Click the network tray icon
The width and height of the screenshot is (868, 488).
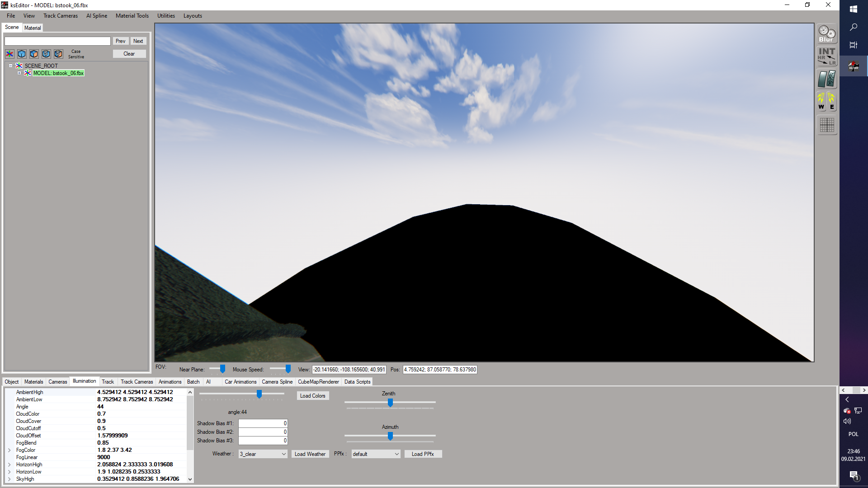[858, 411]
